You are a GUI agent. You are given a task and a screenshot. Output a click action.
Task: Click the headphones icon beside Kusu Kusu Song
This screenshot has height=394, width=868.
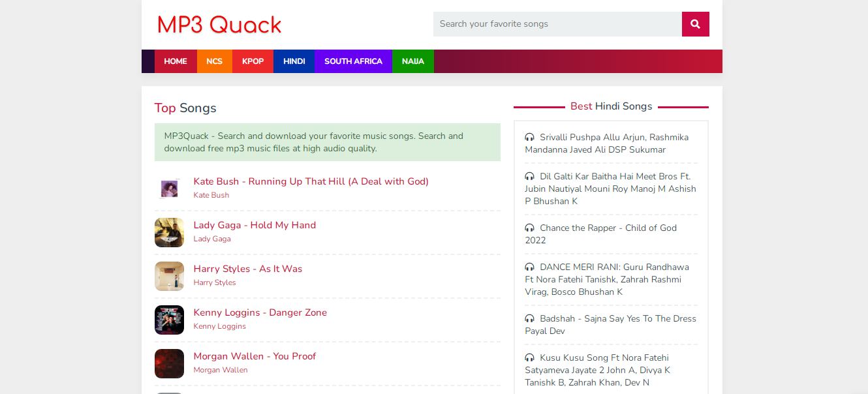(529, 358)
